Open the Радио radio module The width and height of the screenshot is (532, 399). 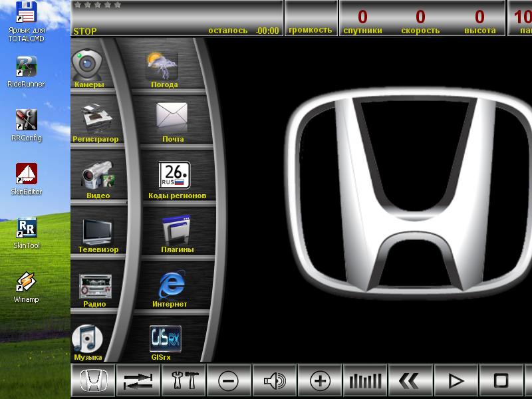[x=95, y=291]
